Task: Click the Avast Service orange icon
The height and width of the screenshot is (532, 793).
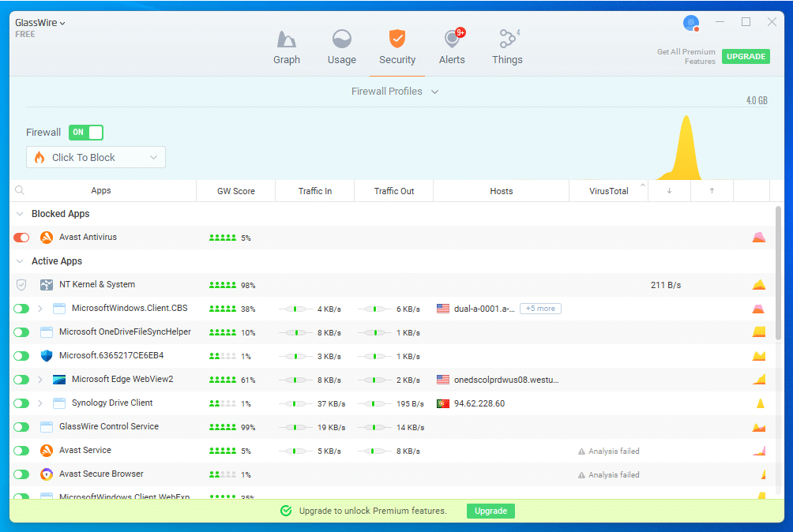Action: click(47, 450)
